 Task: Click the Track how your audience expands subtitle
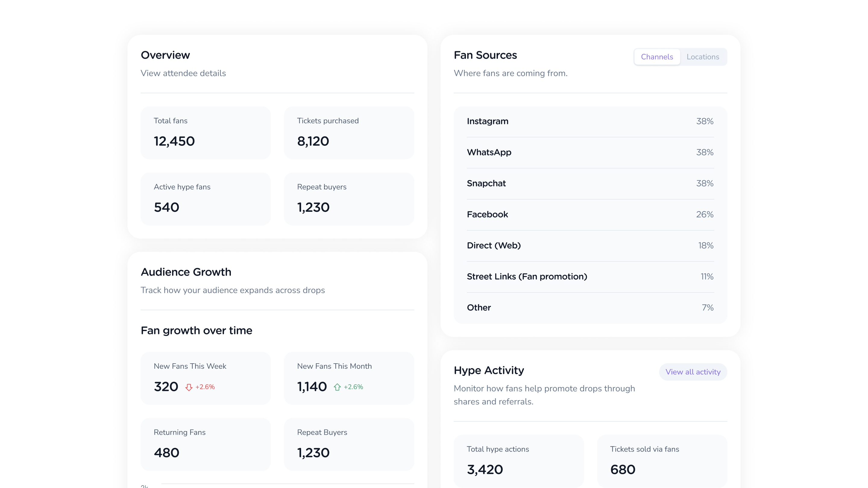click(x=233, y=290)
